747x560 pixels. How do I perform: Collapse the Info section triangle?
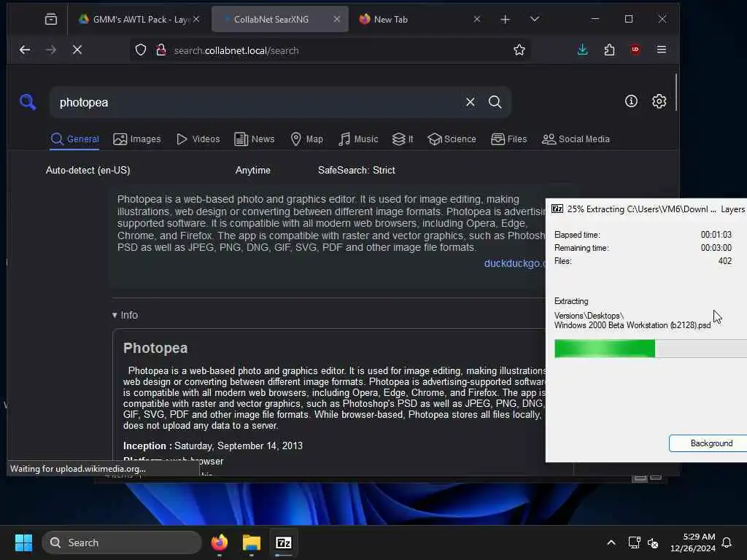[x=115, y=315]
